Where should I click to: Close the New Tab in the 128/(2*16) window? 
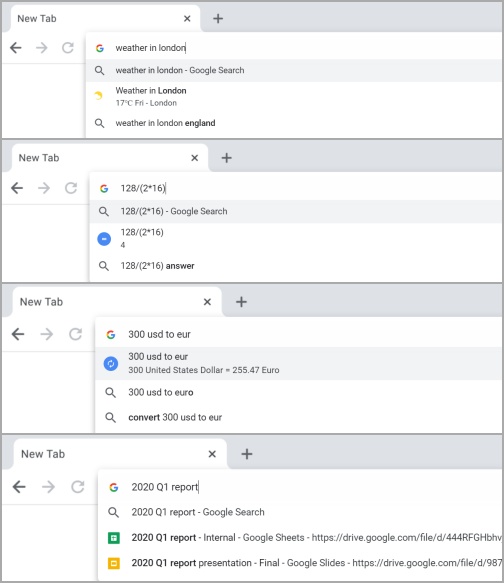[x=194, y=158]
